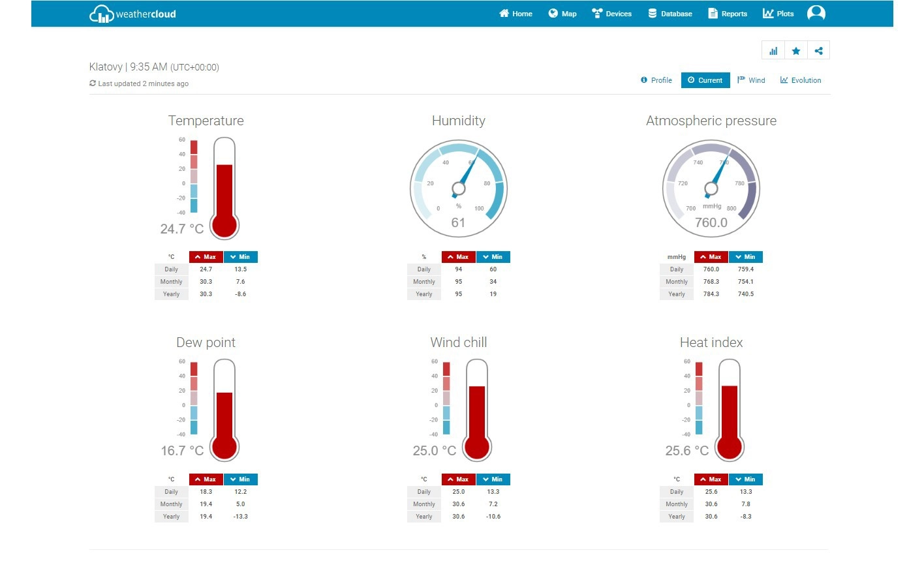The width and height of the screenshot is (924, 561).
Task: Go to Devices in the top navigation
Action: pos(611,14)
